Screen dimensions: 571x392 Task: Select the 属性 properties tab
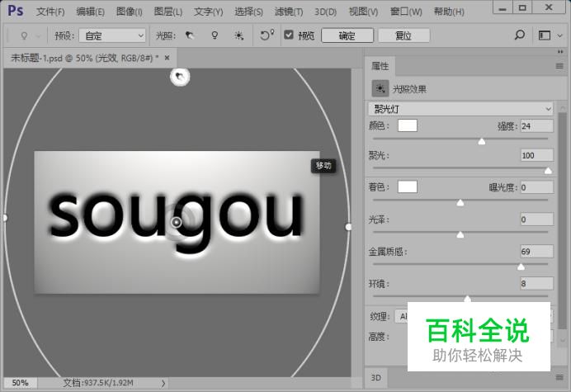380,66
